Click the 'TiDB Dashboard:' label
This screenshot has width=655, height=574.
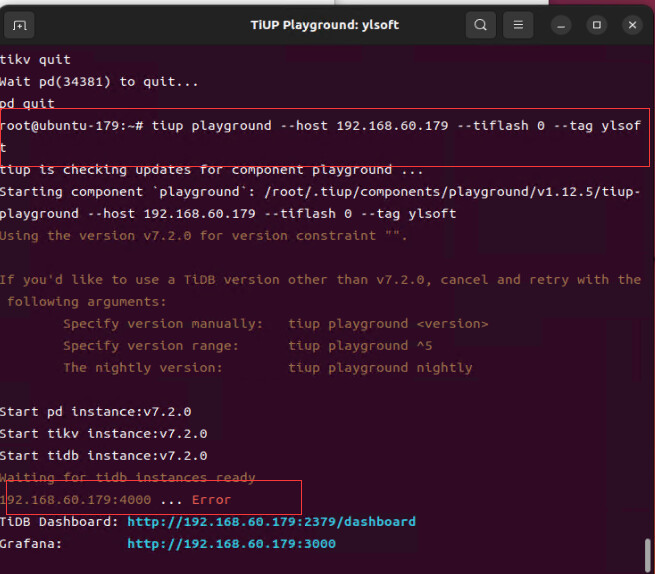click(59, 521)
